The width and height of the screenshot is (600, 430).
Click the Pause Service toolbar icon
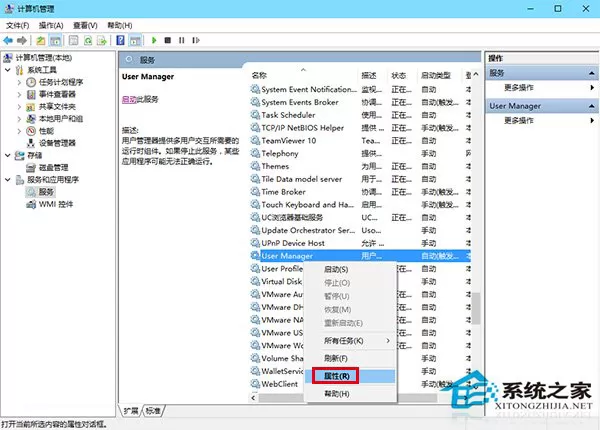182,40
